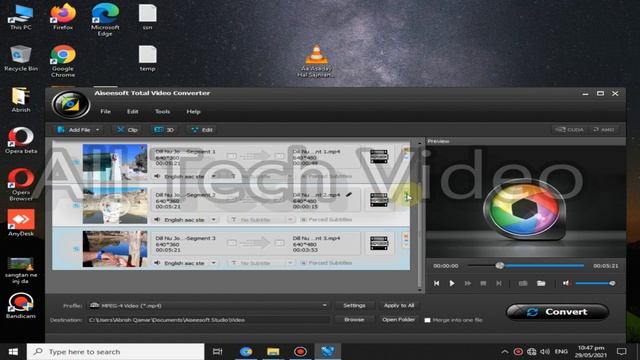The height and width of the screenshot is (360, 640).
Task: Take a snapshot of the preview
Action: tap(523, 283)
